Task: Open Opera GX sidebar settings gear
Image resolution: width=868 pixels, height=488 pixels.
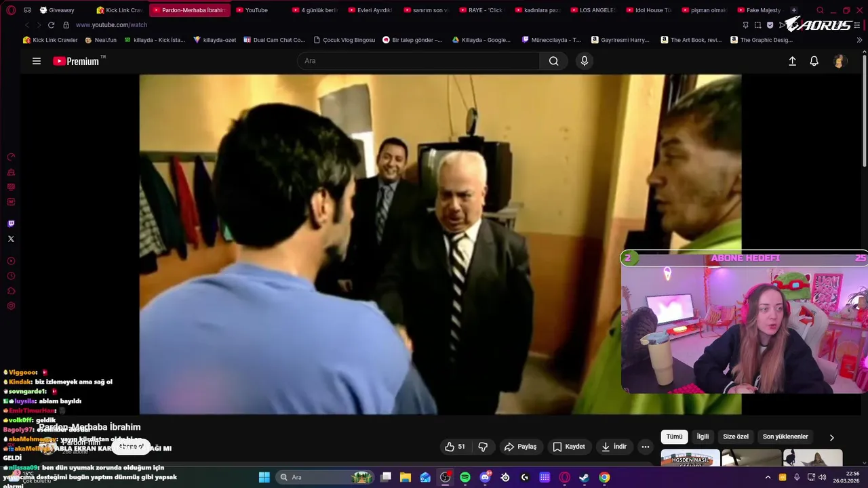Action: click(x=11, y=306)
